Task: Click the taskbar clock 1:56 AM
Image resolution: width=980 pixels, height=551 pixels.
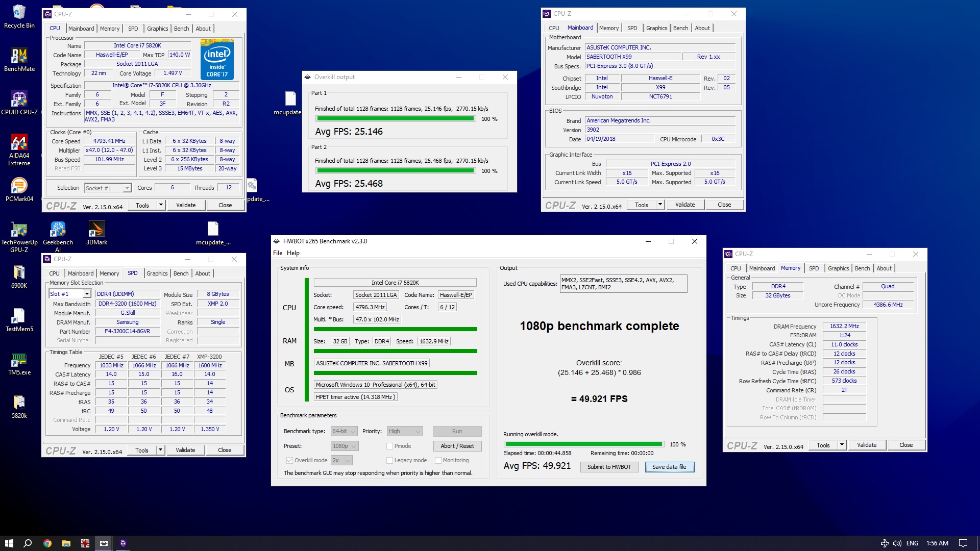Action: [x=937, y=543]
